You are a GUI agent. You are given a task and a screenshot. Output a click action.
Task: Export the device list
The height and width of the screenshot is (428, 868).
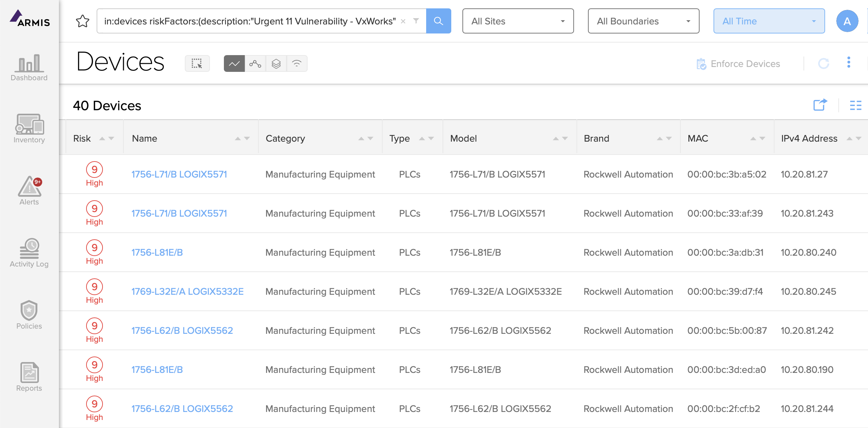coord(820,105)
